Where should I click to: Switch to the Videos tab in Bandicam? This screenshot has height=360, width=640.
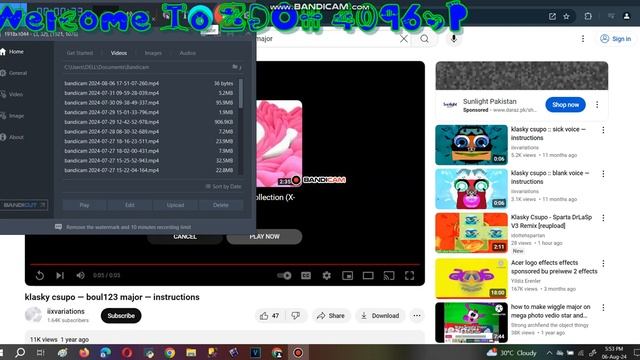click(119, 53)
